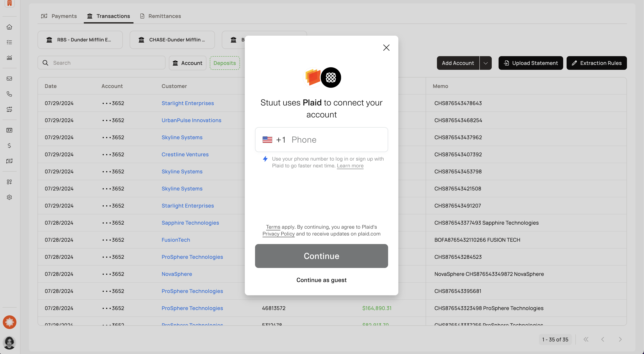
Task: Open the Learn more link
Action: click(x=350, y=166)
